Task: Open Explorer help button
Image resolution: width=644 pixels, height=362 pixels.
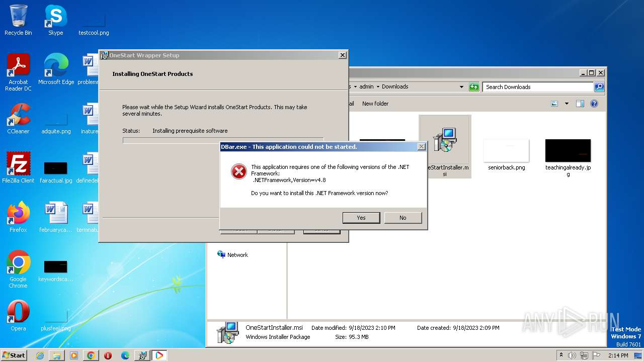Action: 594,104
